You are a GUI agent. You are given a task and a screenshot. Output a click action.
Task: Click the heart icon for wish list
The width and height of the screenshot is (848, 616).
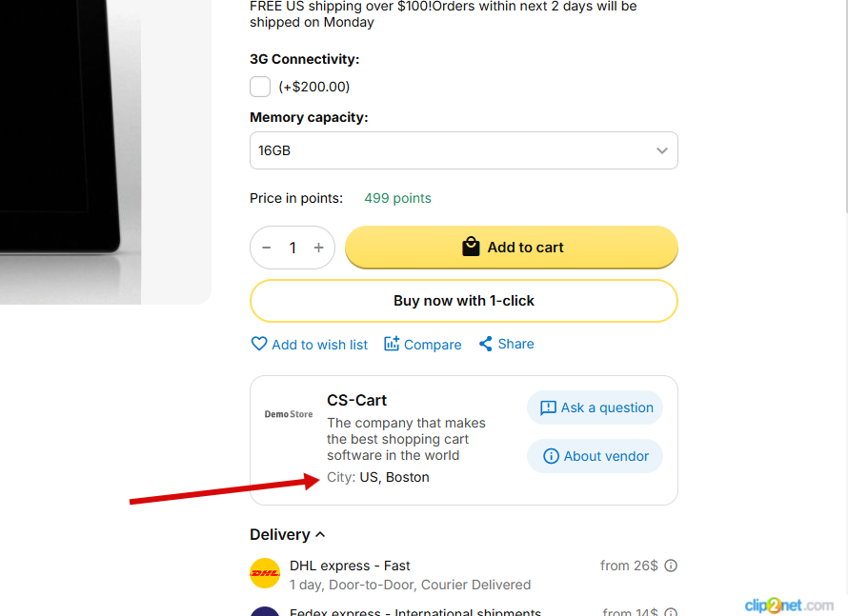259,344
